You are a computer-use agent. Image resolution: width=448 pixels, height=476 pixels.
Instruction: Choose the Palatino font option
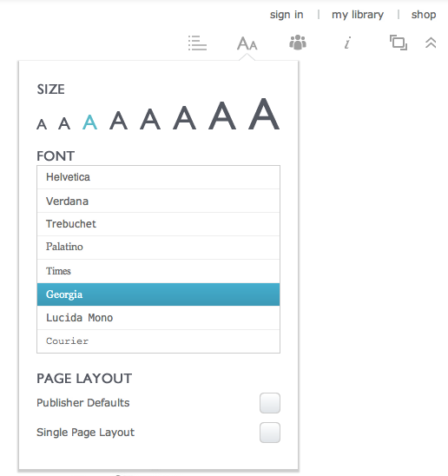click(158, 248)
